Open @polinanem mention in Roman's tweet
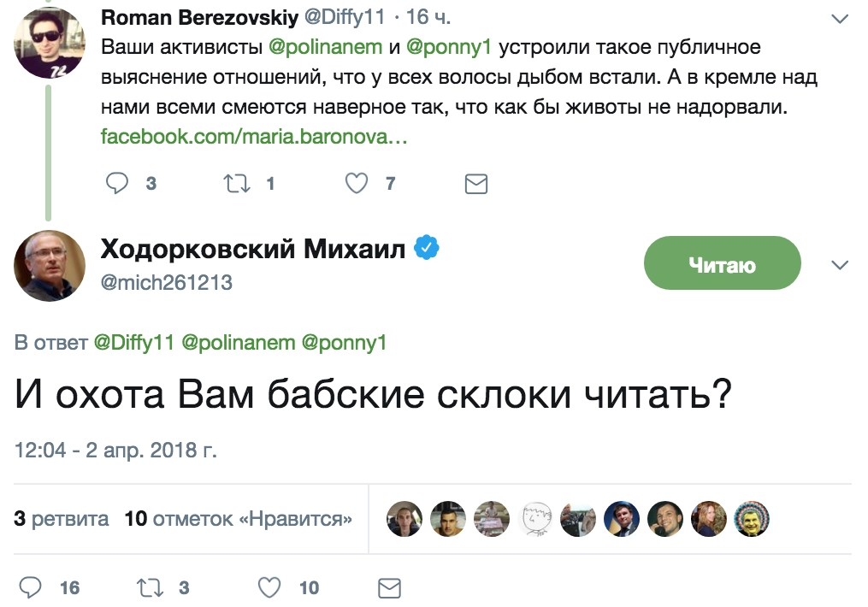The width and height of the screenshot is (868, 607). pos(326,46)
